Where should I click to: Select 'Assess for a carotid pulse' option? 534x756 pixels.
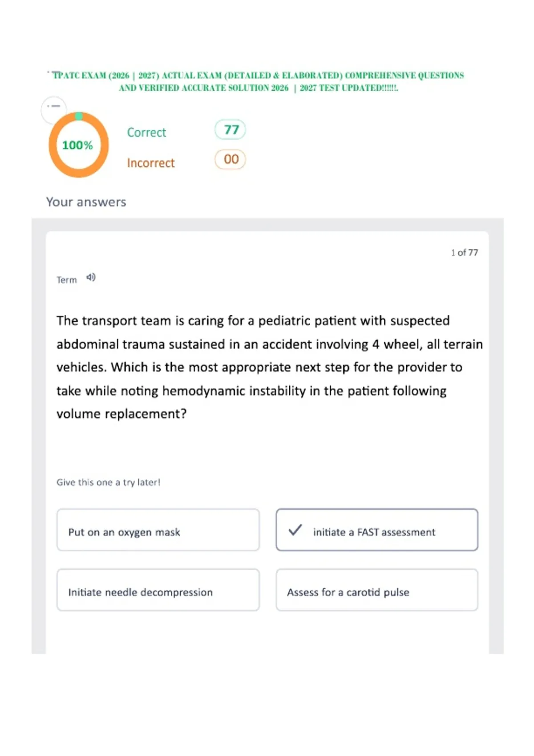[377, 590]
